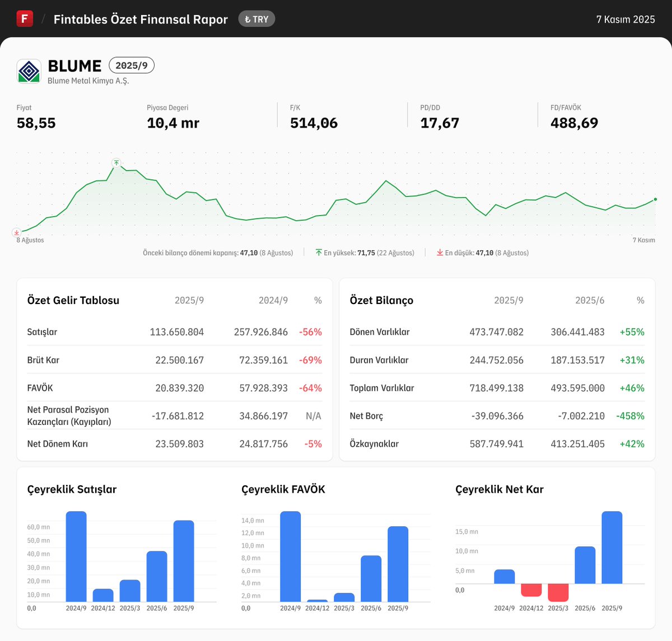The height and width of the screenshot is (641, 672).
Task: Click the low-point arrow near 8 Ağustos
Action: tap(17, 232)
